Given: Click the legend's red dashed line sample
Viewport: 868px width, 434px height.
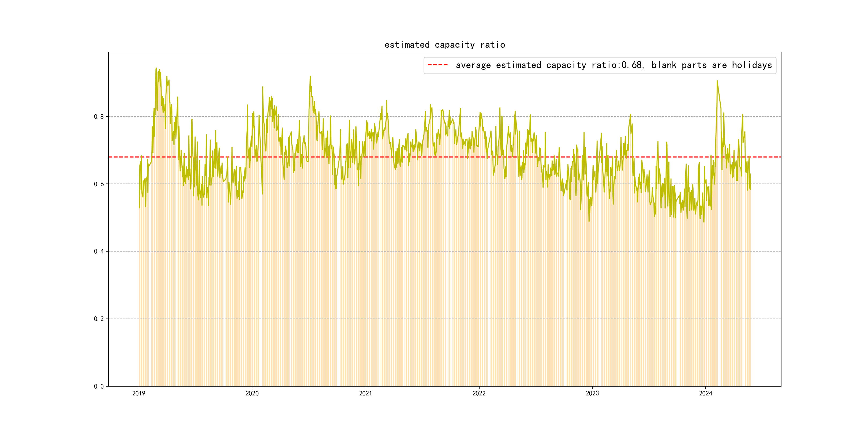Looking at the screenshot, I should [x=437, y=65].
